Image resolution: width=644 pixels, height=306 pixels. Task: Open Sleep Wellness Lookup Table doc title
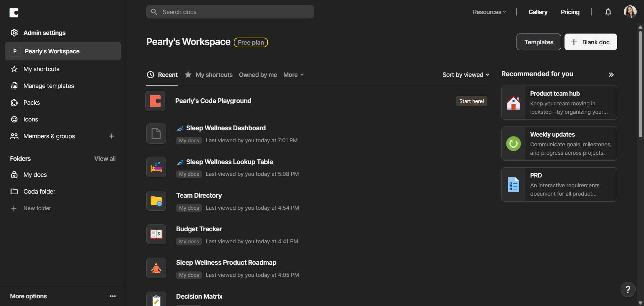(230, 162)
